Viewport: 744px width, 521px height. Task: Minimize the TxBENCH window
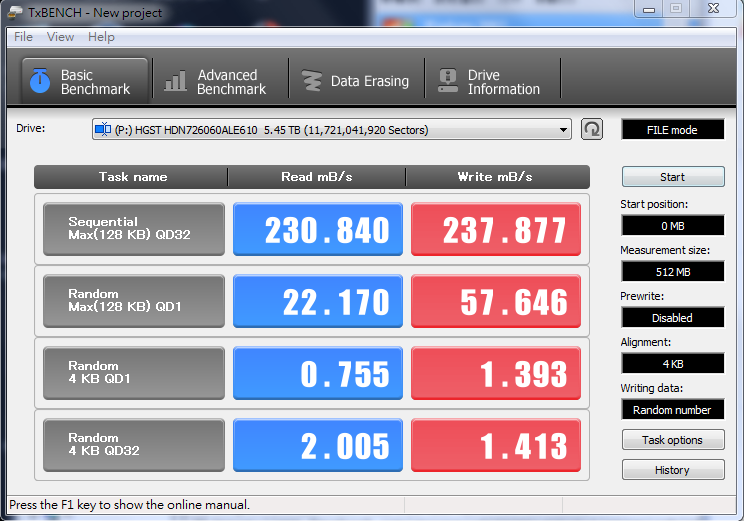[x=649, y=9]
